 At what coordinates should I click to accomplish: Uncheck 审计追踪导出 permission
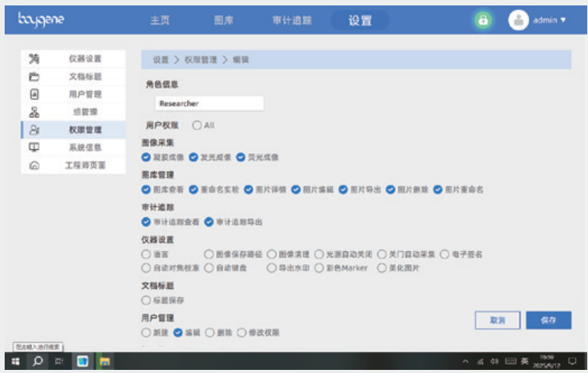(209, 222)
